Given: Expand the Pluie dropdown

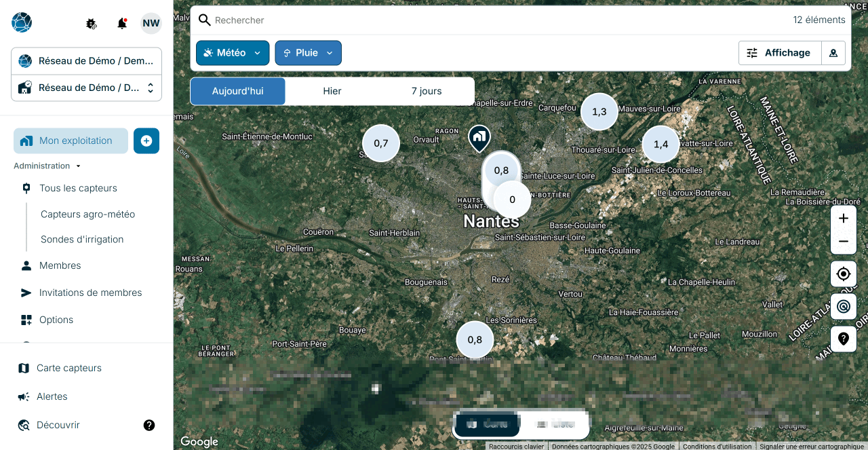Looking at the screenshot, I should [308, 53].
